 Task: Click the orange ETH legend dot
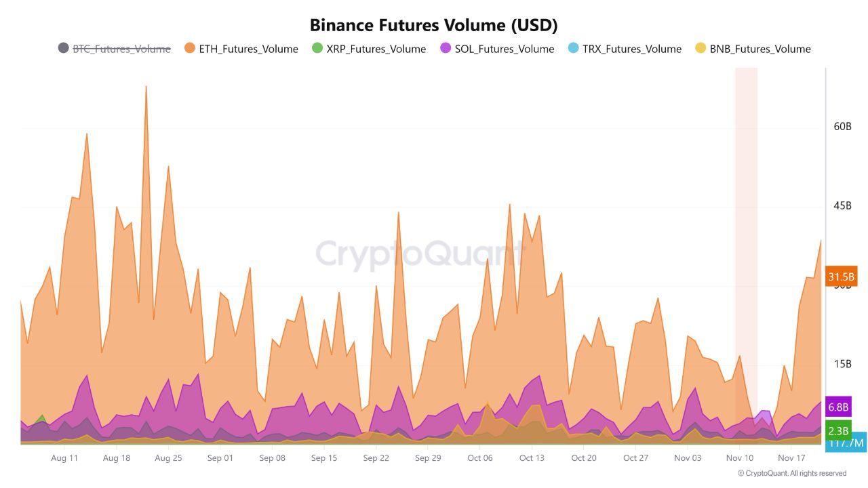[x=189, y=48]
